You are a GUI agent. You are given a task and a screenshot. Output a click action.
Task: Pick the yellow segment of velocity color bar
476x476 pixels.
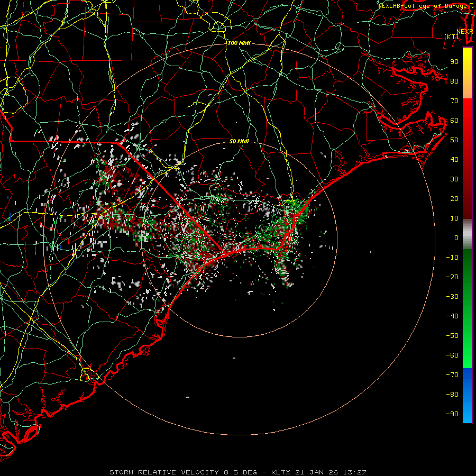click(467, 73)
